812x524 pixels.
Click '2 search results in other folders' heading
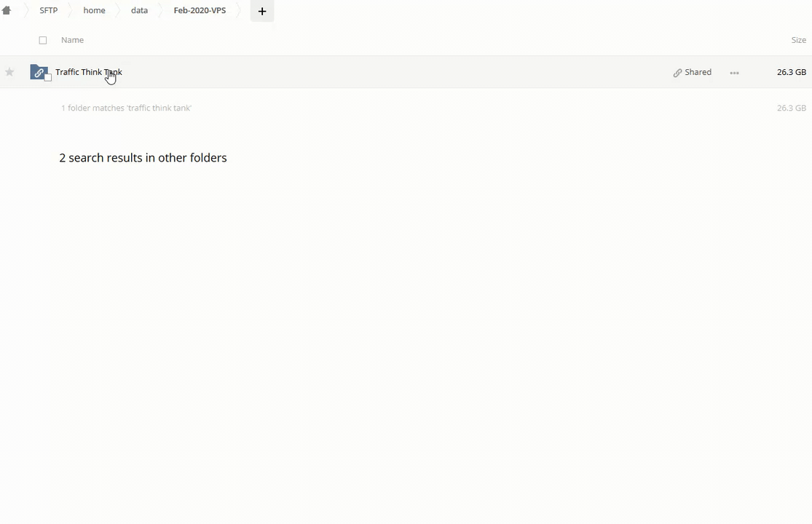tap(143, 158)
